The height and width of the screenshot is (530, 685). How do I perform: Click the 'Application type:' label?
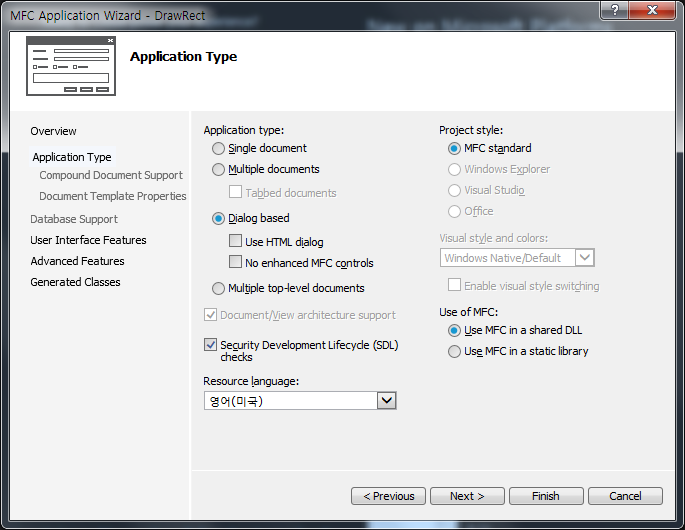244,130
